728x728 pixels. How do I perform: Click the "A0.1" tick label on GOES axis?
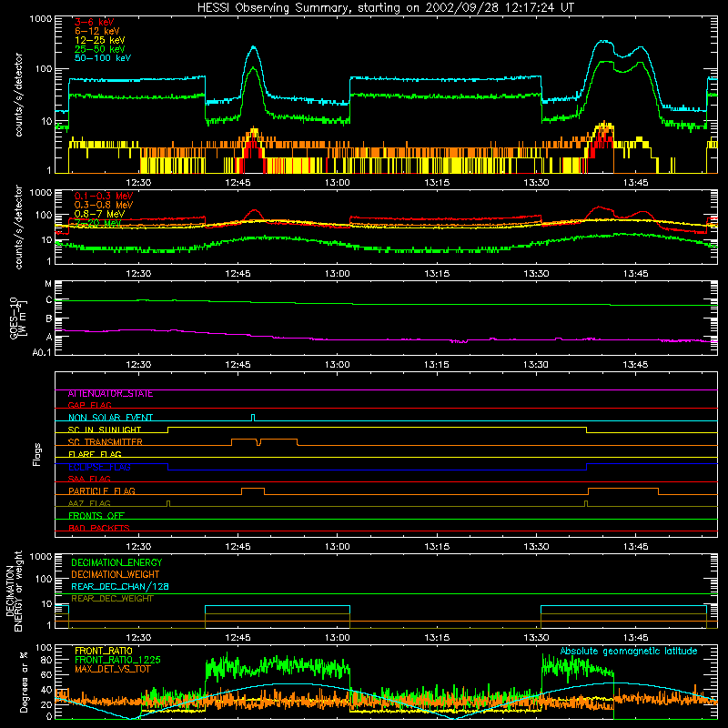pyautogui.click(x=42, y=353)
